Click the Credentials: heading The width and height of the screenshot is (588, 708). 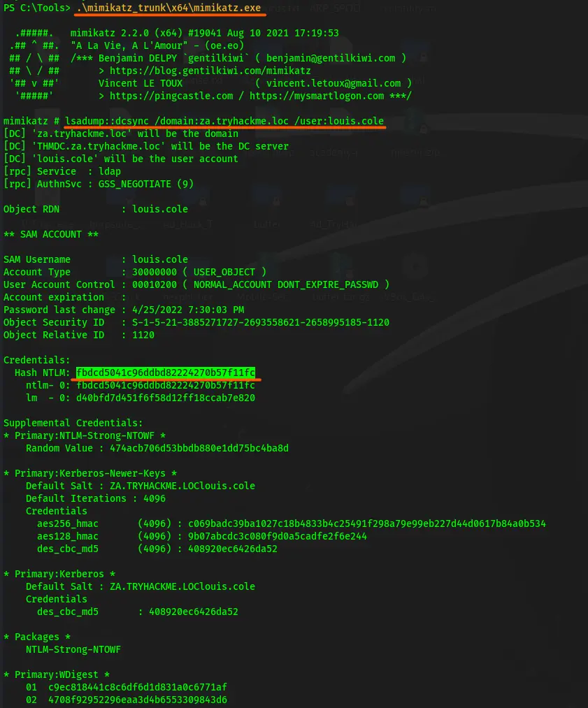(37, 361)
